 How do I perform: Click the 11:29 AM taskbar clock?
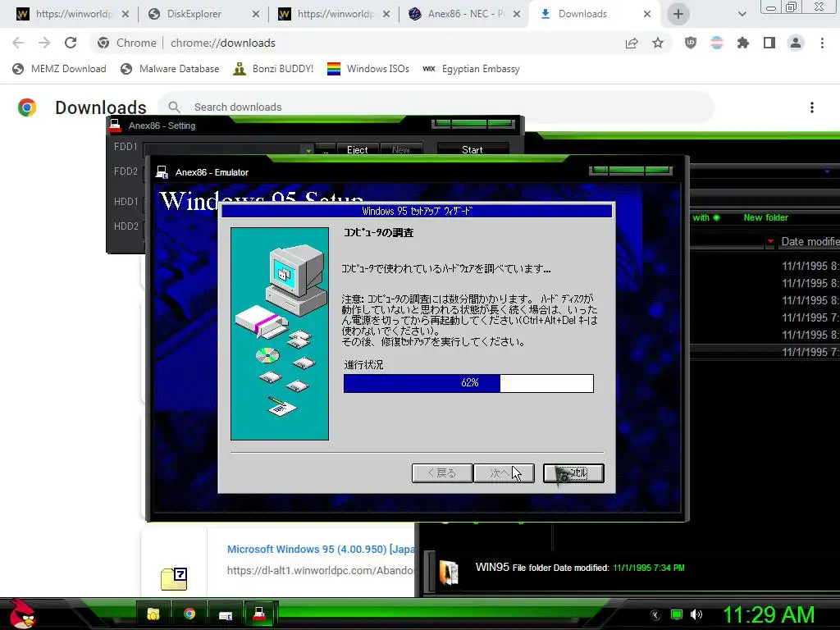[x=769, y=614]
